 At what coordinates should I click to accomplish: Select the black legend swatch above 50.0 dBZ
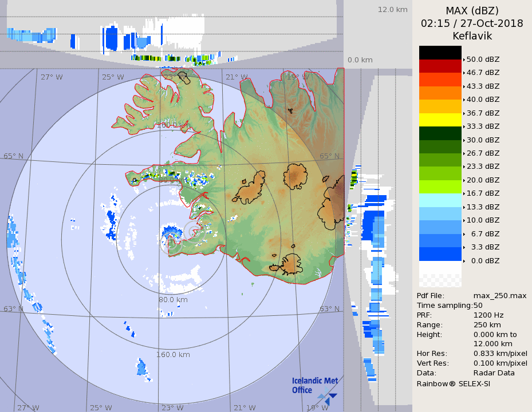point(440,53)
